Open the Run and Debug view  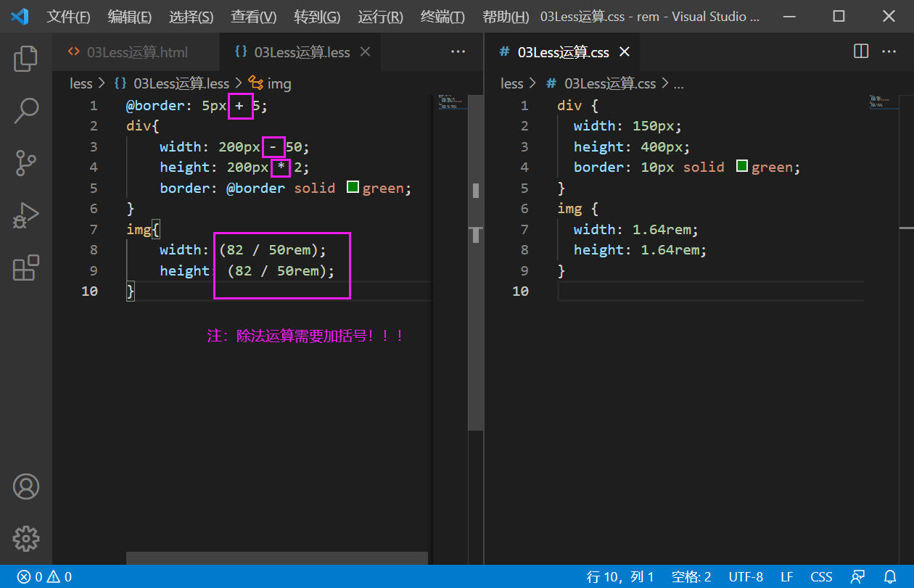click(x=26, y=215)
